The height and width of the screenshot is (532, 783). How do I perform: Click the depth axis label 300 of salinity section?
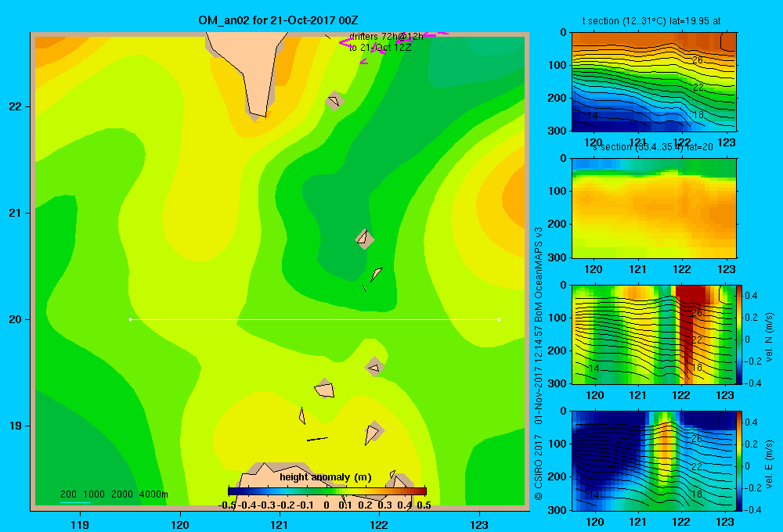[557, 257]
